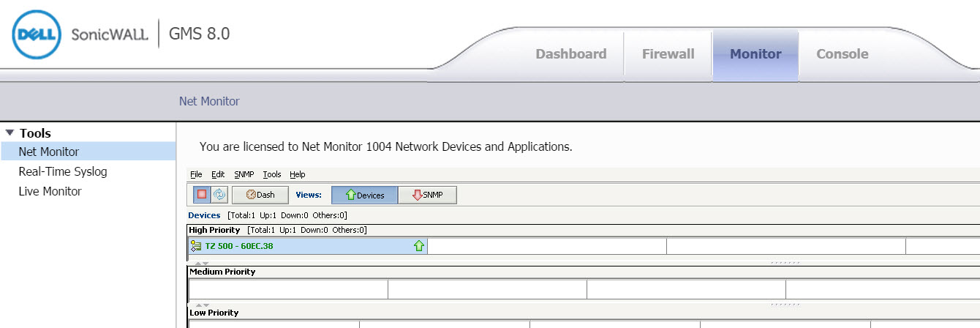Screen dimensions: 980x328
Task: Click collapse arrows above Medium Priority
Action: [x=202, y=264]
